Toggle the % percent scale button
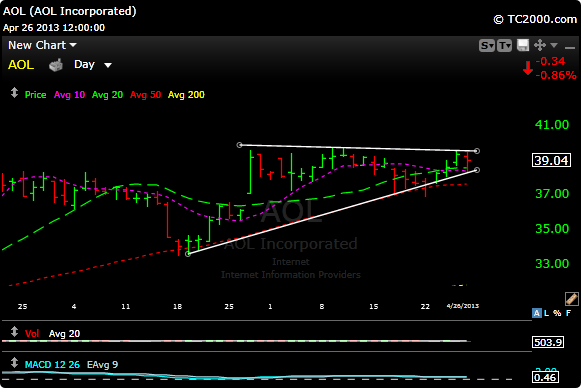Screen dimensions: 581x388 pyautogui.click(x=557, y=313)
